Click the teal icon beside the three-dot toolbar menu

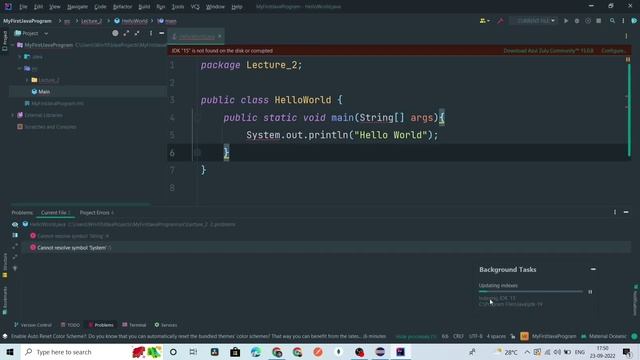click(x=634, y=21)
